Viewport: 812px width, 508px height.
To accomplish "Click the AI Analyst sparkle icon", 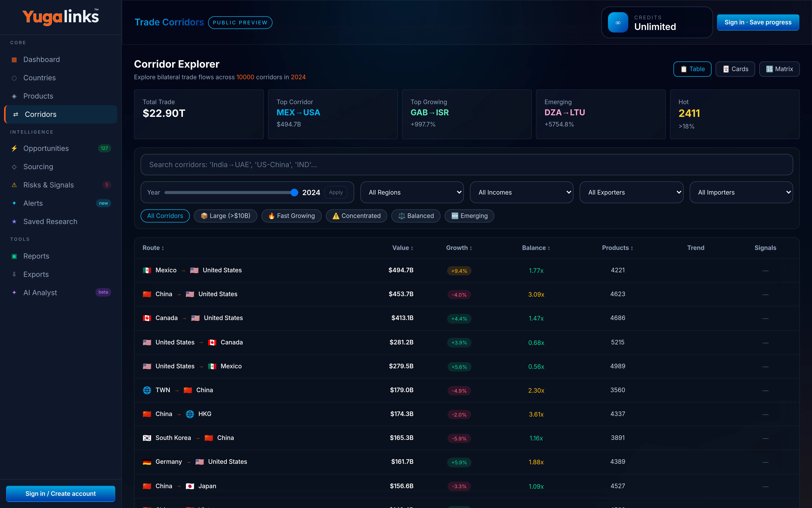I will [x=14, y=293].
